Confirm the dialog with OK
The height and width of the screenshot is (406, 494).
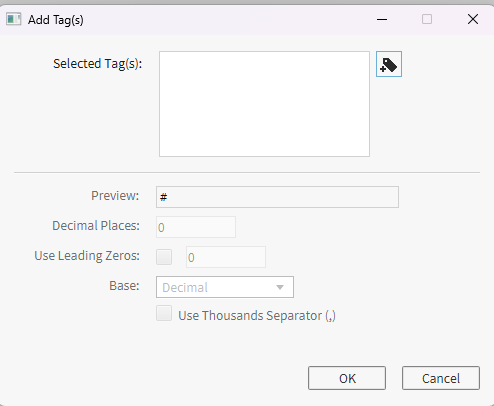tap(347, 378)
